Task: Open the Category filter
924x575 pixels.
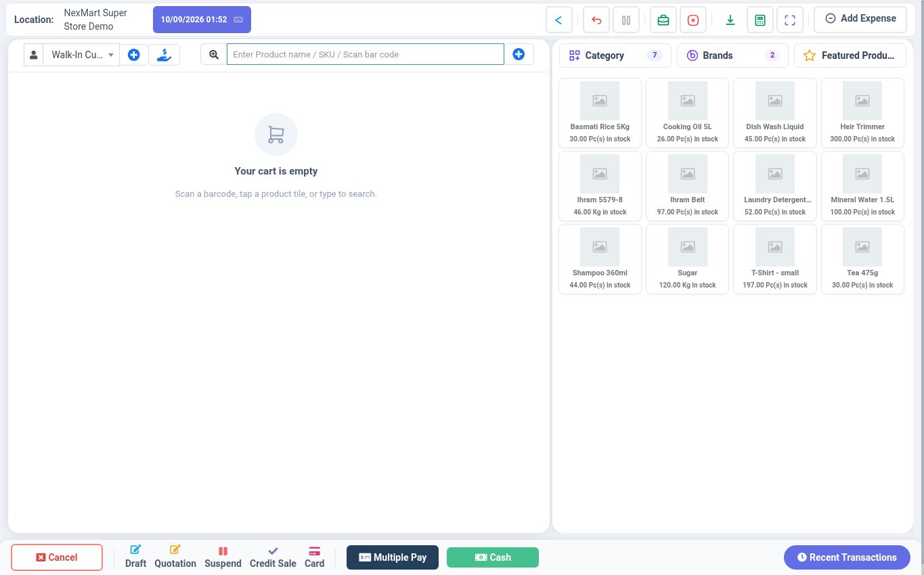Action: click(615, 55)
